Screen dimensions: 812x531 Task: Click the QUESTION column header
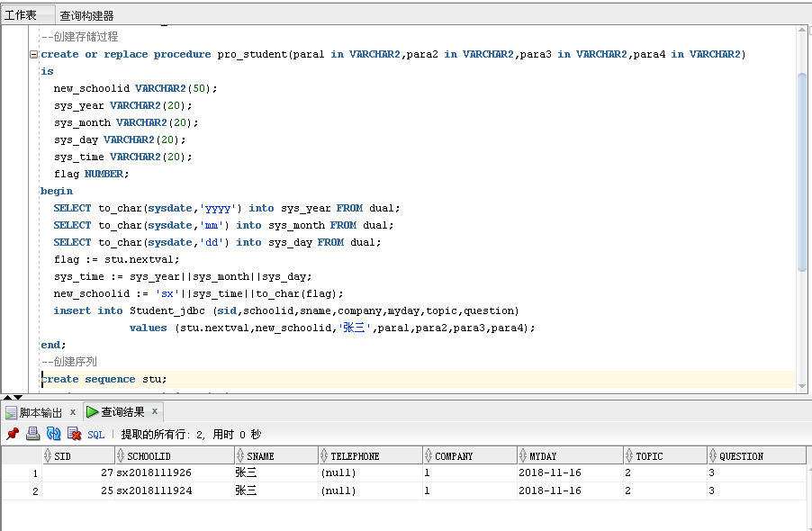(741, 456)
